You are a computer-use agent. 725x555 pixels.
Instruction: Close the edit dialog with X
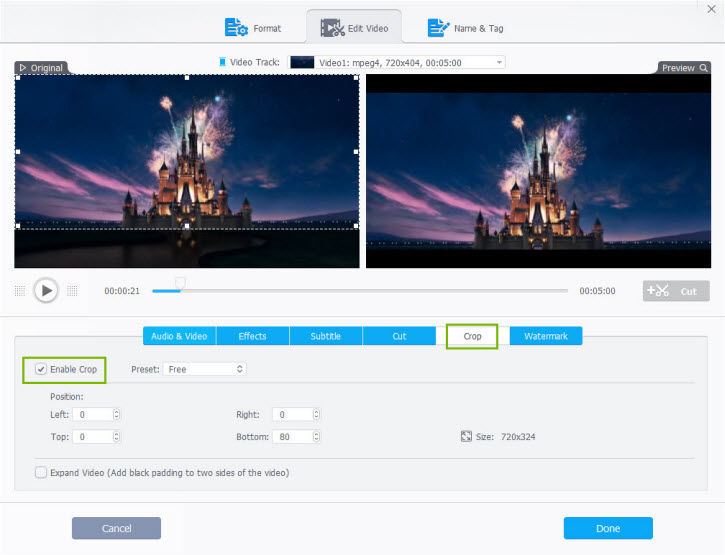(x=712, y=9)
